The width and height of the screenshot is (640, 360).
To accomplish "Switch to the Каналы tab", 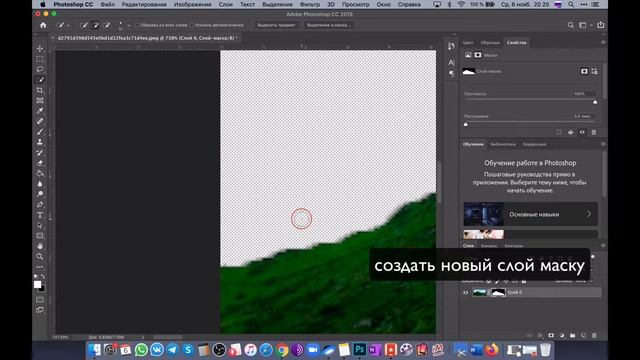I will click(x=489, y=246).
